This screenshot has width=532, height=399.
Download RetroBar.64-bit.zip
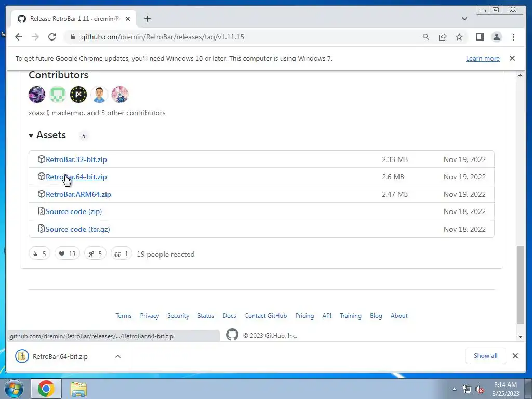[x=76, y=177]
